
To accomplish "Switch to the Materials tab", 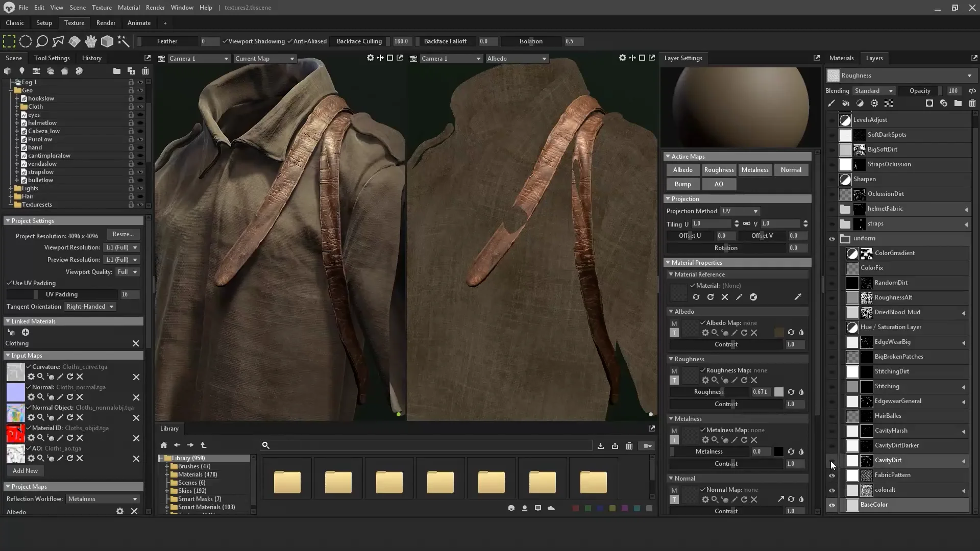I will [841, 58].
